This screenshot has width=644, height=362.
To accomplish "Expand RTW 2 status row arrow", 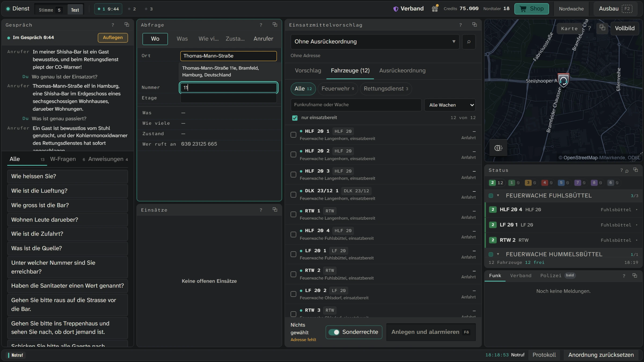I will pyautogui.click(x=637, y=240).
